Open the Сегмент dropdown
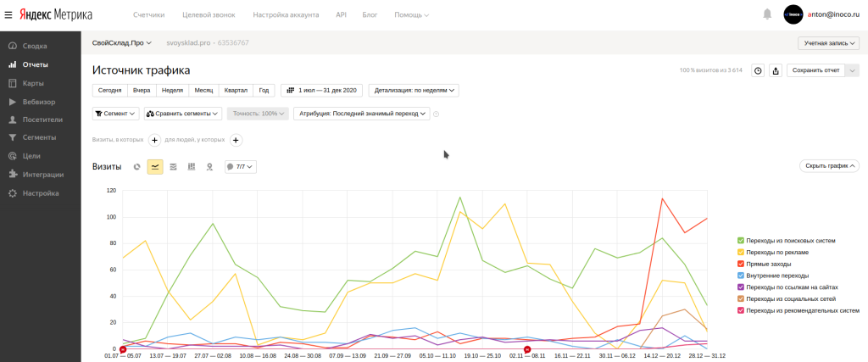The width and height of the screenshot is (868, 362). (115, 114)
